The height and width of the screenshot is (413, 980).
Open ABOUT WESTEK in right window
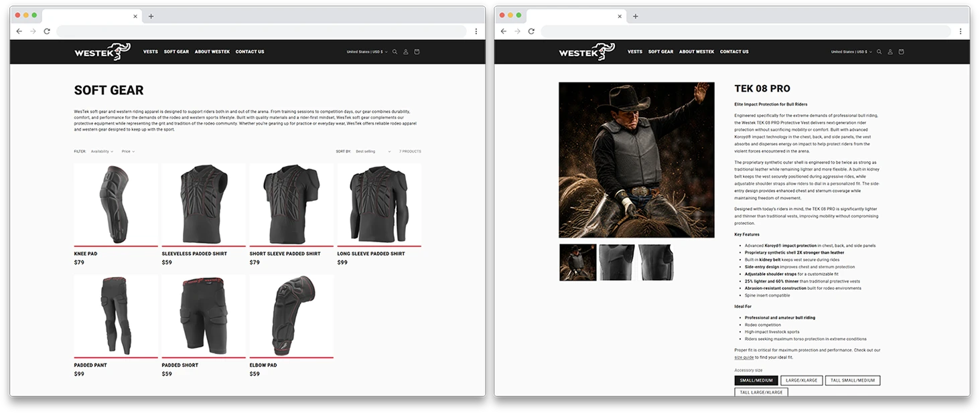[x=697, y=52]
